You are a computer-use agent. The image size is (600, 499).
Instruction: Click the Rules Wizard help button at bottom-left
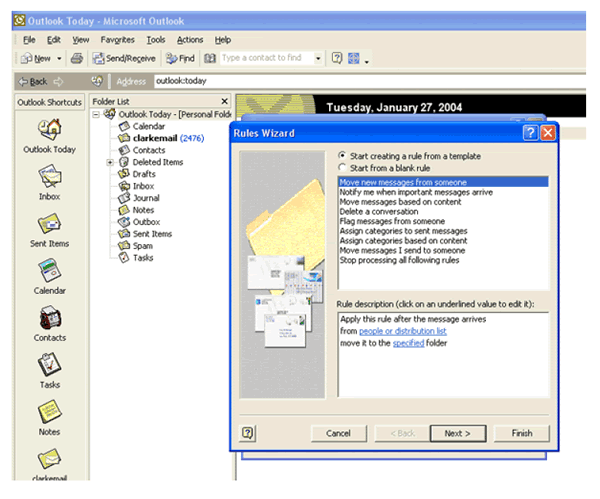[248, 433]
